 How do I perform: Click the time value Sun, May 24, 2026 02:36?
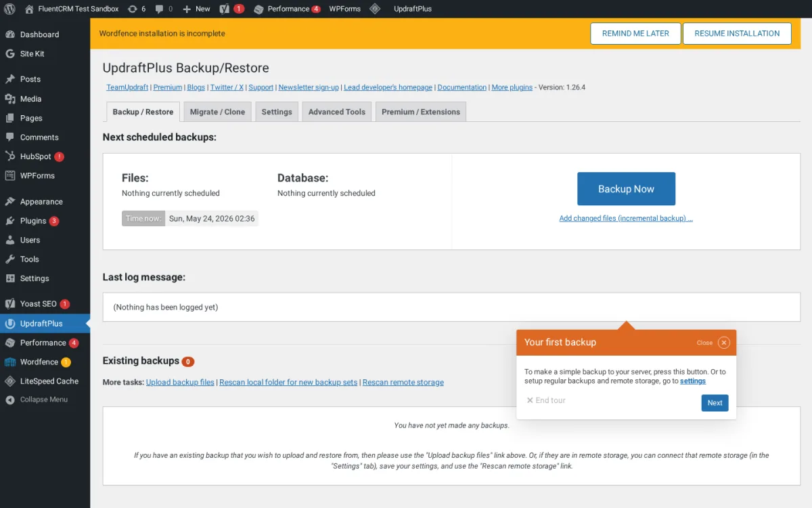[212, 219]
